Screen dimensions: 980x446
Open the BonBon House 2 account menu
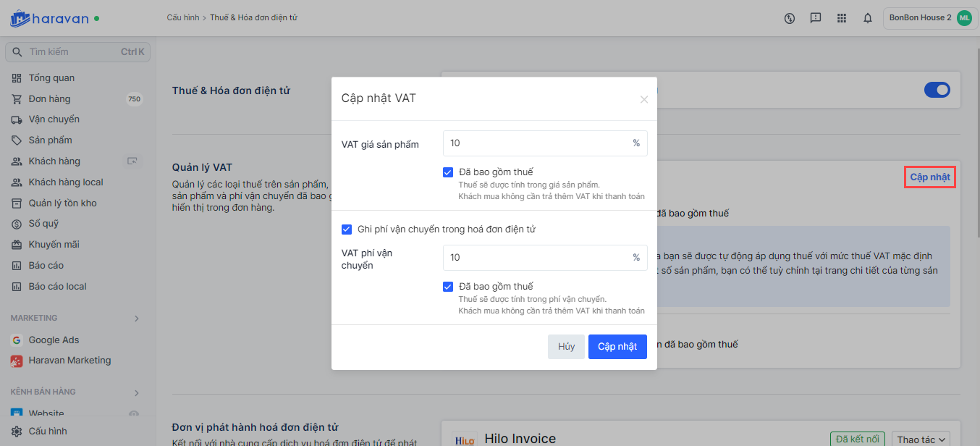(x=929, y=18)
